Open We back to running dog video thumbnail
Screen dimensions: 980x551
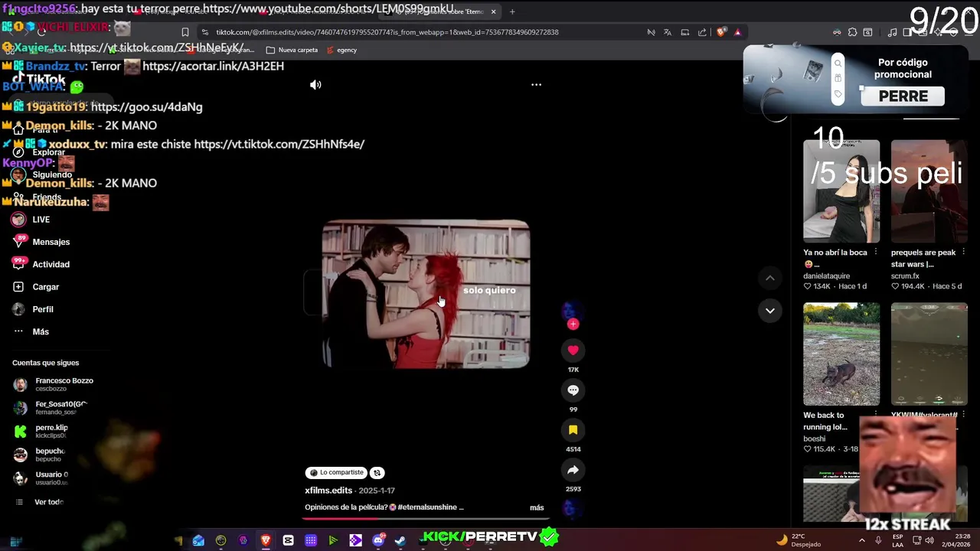pos(841,354)
